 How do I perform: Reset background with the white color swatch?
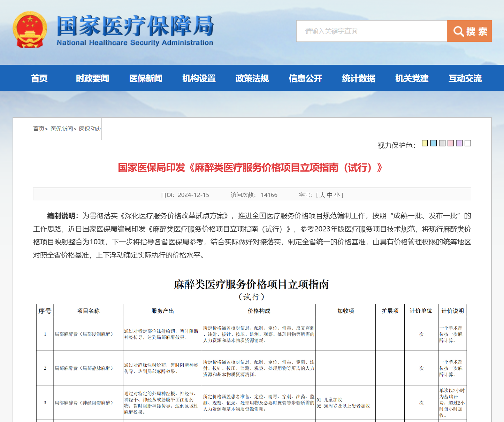click(468, 143)
